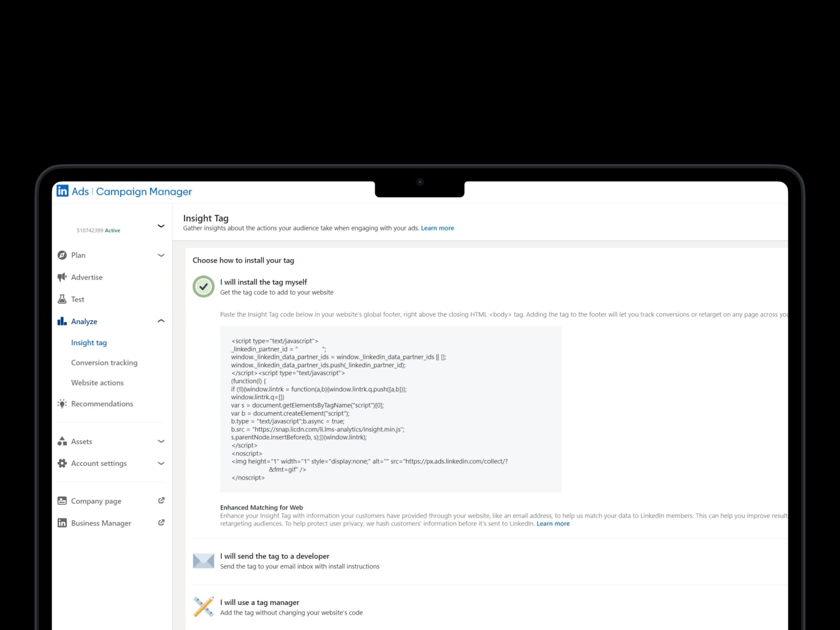Click the Analyze bar chart icon
Viewport: 840px width, 630px height.
tap(62, 321)
